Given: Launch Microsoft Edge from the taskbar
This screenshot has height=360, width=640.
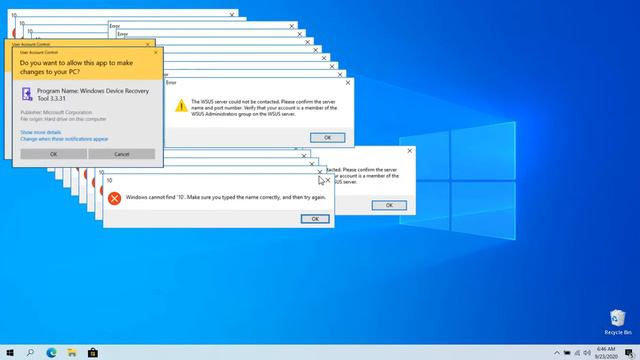Looking at the screenshot, I should pos(51,353).
